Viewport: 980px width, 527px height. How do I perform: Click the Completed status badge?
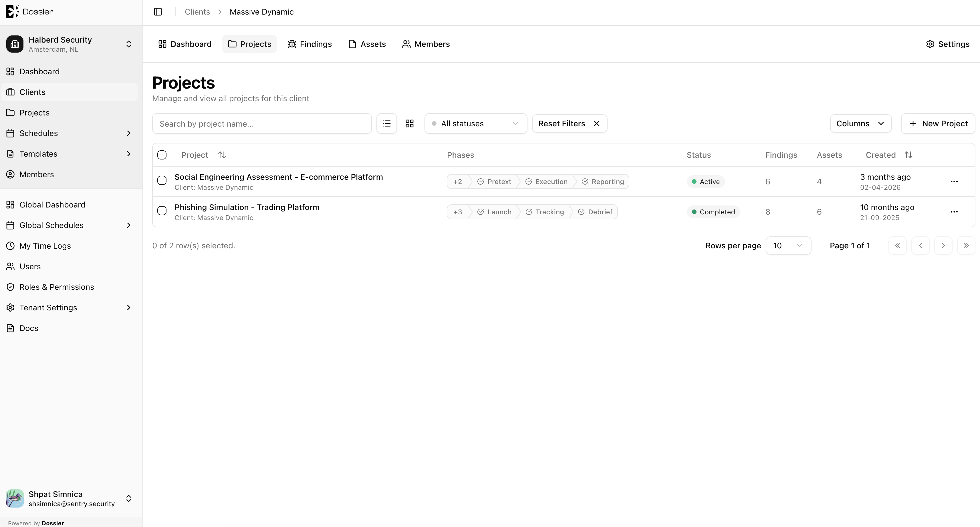pyautogui.click(x=713, y=212)
